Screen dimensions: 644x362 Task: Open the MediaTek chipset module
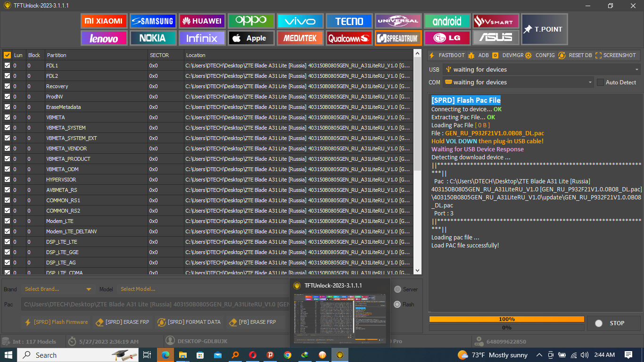[x=300, y=38]
